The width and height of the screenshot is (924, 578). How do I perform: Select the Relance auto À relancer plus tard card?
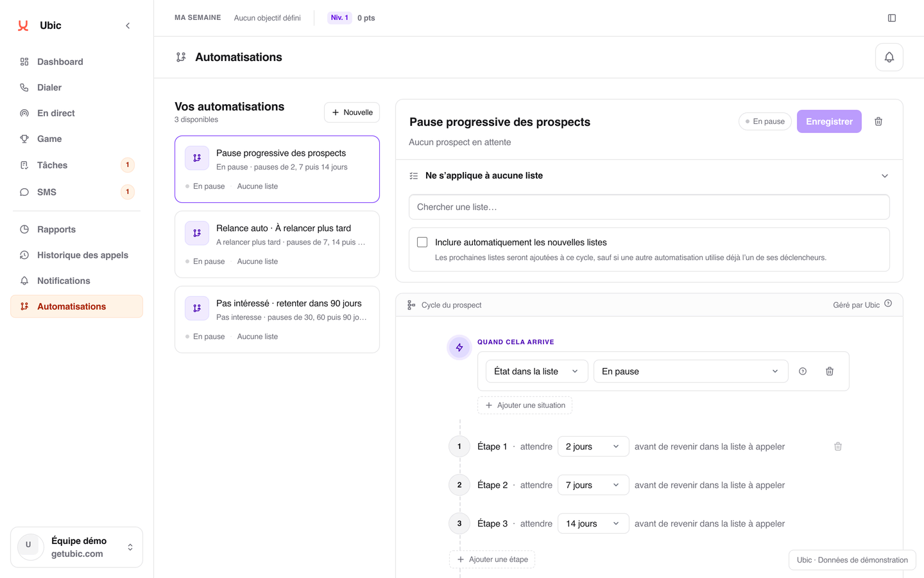[x=277, y=245]
